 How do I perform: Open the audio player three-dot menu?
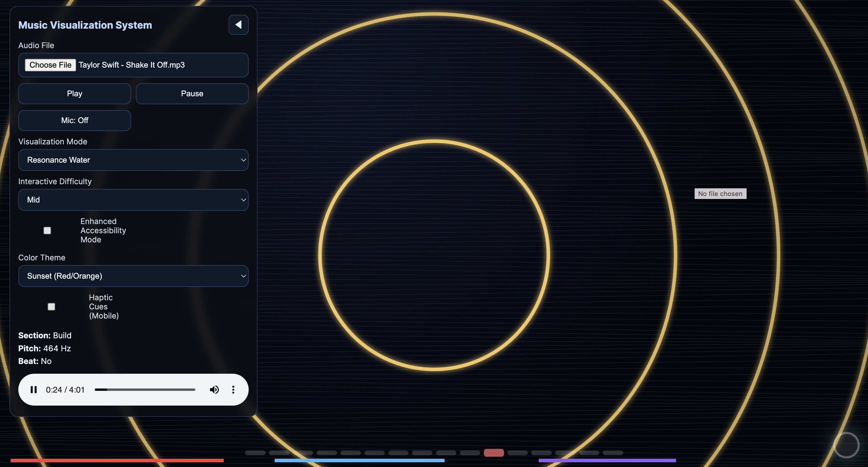pyautogui.click(x=233, y=390)
